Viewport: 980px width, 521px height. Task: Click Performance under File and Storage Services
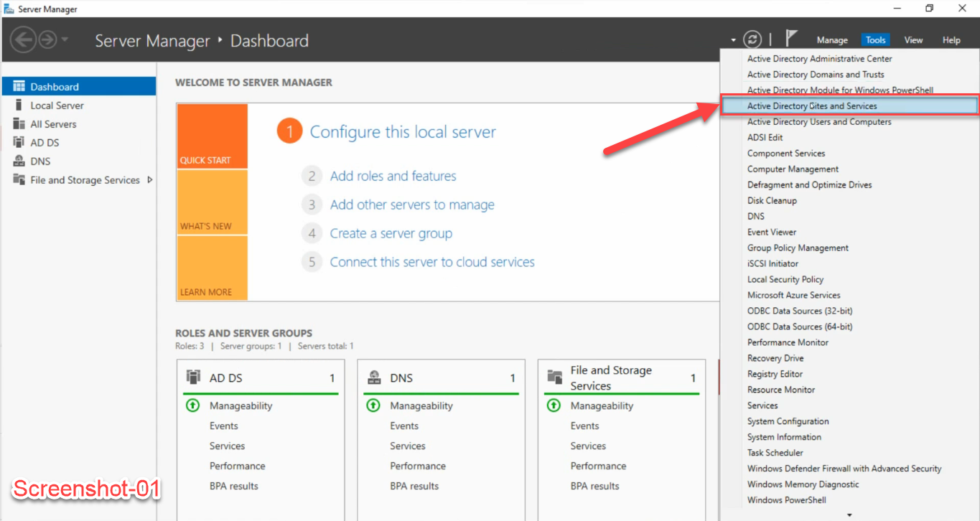coord(598,466)
